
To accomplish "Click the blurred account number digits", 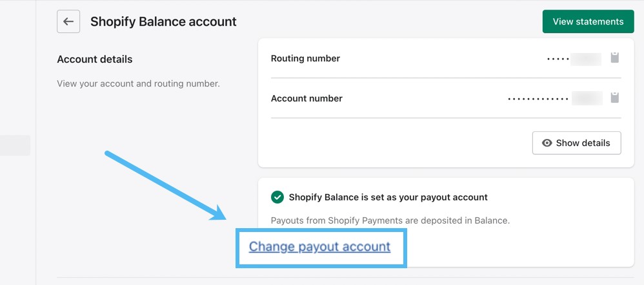I will (587, 98).
